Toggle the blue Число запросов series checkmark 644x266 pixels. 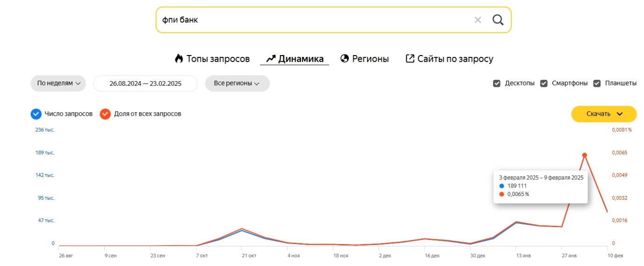click(x=36, y=114)
